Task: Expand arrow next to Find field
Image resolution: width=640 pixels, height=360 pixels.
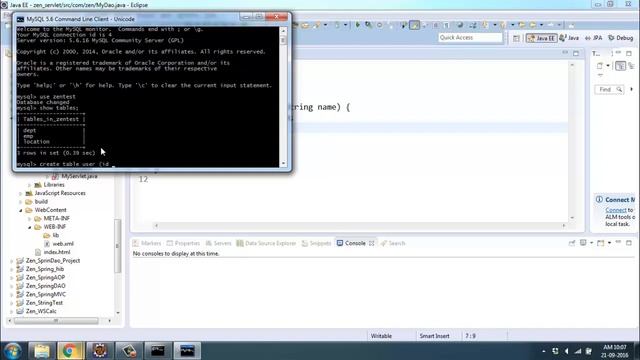Action: (x=631, y=89)
